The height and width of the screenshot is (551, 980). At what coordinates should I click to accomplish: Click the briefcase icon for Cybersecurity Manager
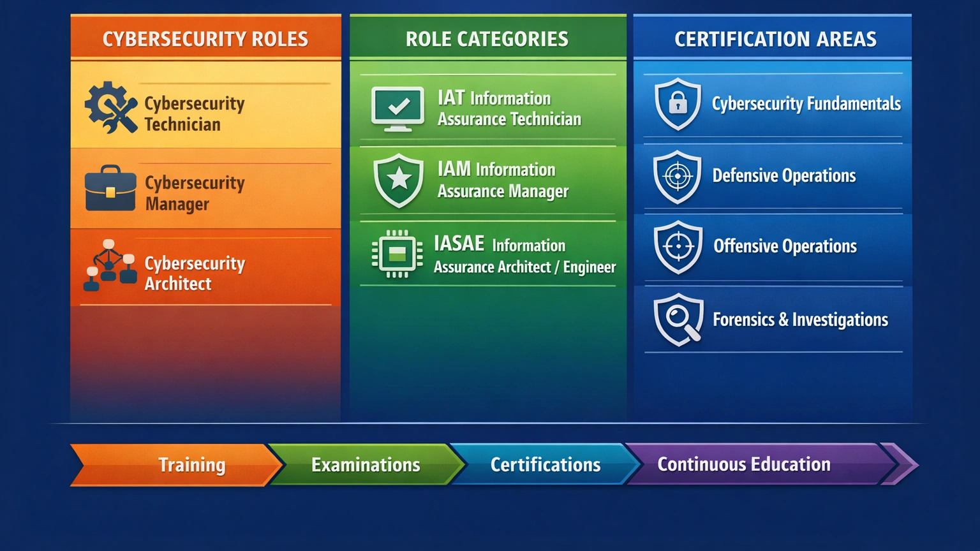110,189
